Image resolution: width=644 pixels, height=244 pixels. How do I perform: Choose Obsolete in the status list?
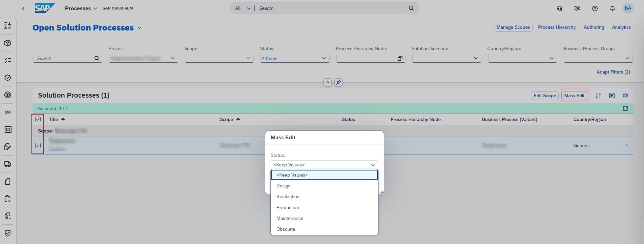286,229
